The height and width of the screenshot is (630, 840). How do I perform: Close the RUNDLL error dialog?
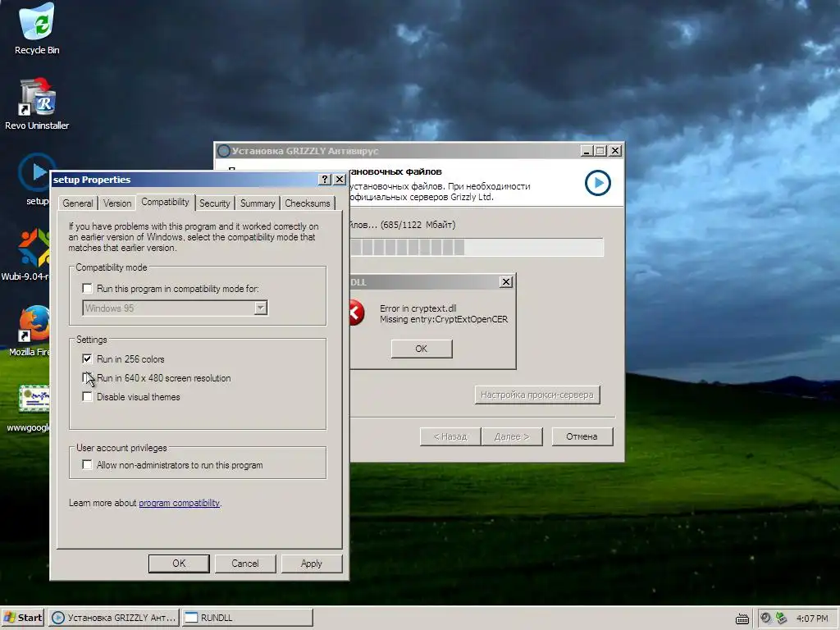(x=505, y=282)
